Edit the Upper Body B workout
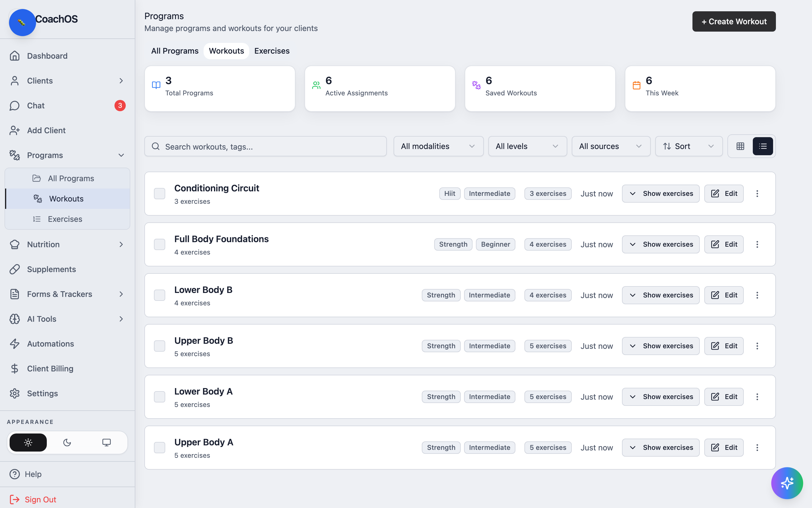The height and width of the screenshot is (508, 812). tap(724, 346)
